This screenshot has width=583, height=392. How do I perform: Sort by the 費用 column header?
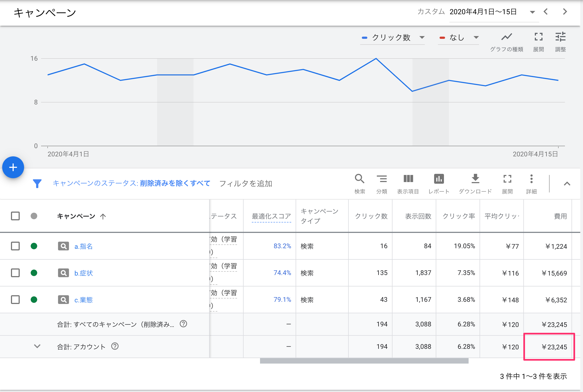[560, 216]
